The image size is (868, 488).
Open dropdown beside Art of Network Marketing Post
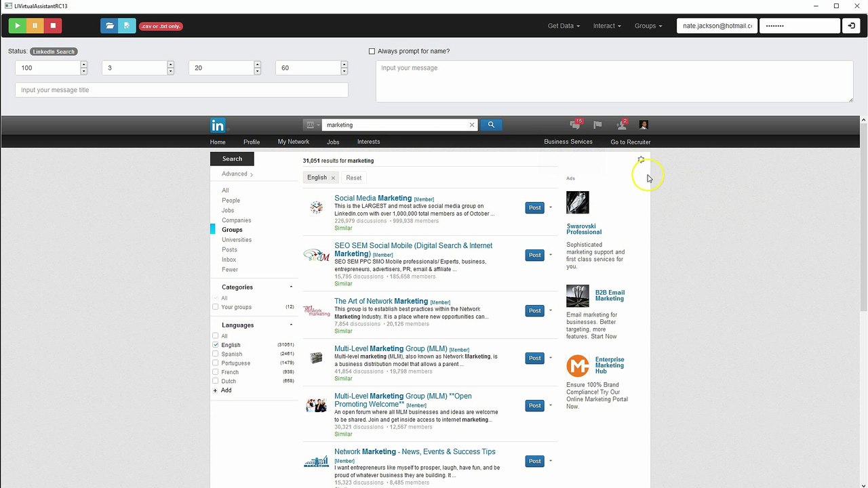550,311
